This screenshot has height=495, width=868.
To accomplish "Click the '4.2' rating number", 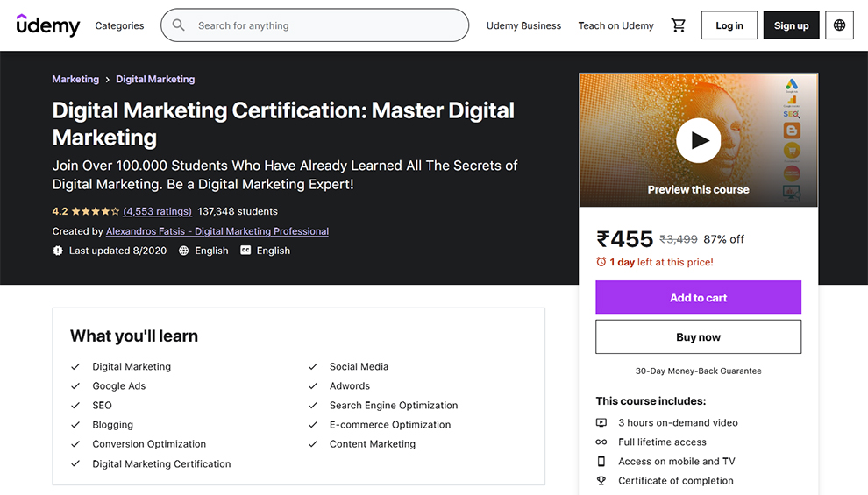I will pyautogui.click(x=60, y=211).
